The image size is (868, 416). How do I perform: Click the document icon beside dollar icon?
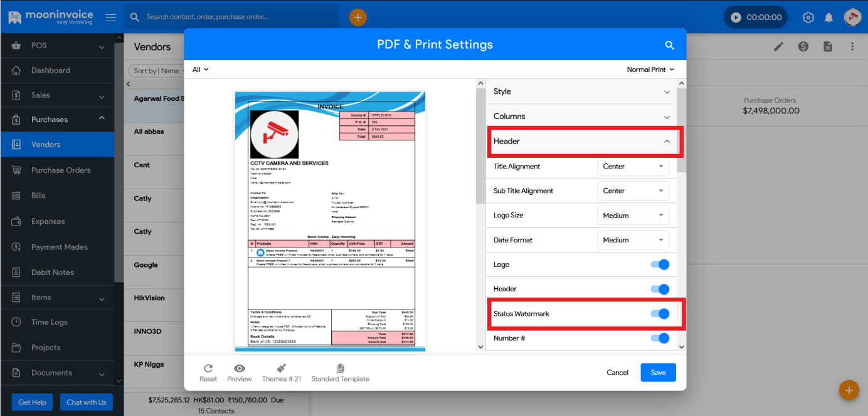point(828,46)
